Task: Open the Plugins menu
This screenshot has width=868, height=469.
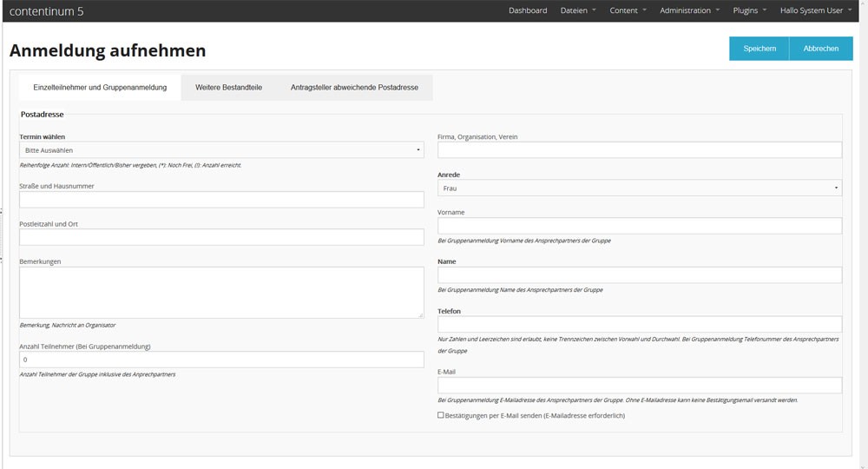Action: [750, 10]
